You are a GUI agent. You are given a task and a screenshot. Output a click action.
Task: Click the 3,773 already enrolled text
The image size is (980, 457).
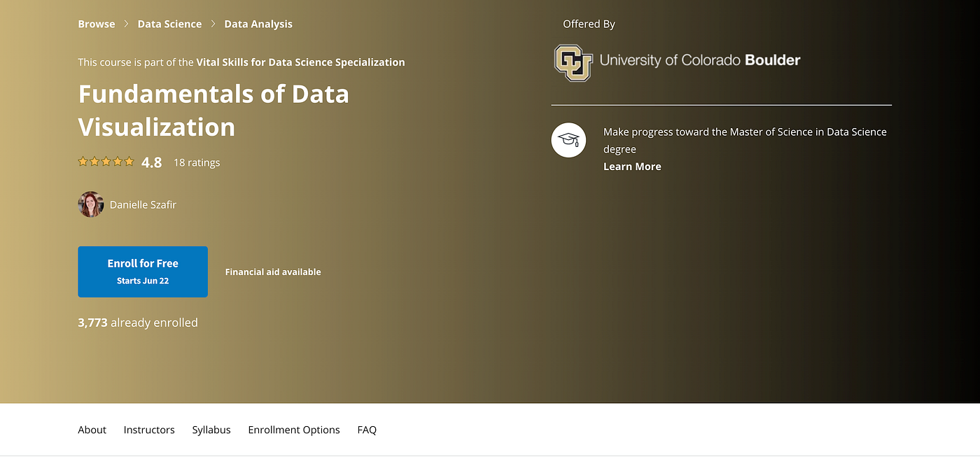(138, 323)
